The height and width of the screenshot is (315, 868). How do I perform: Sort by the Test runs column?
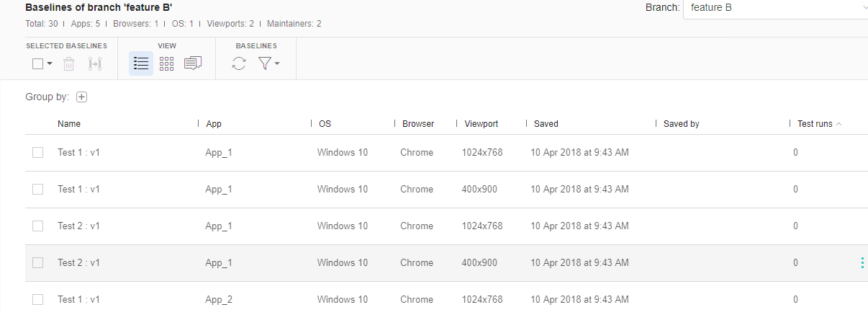tap(815, 124)
